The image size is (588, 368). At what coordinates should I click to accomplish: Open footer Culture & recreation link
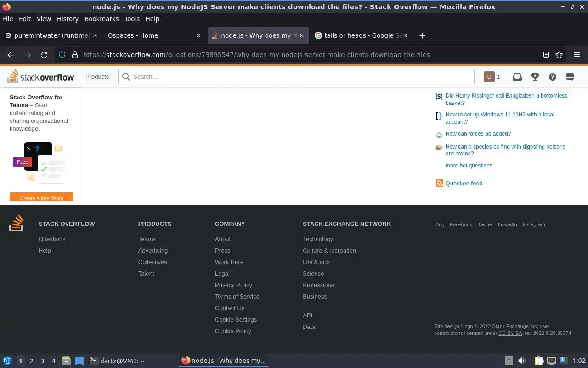point(329,250)
